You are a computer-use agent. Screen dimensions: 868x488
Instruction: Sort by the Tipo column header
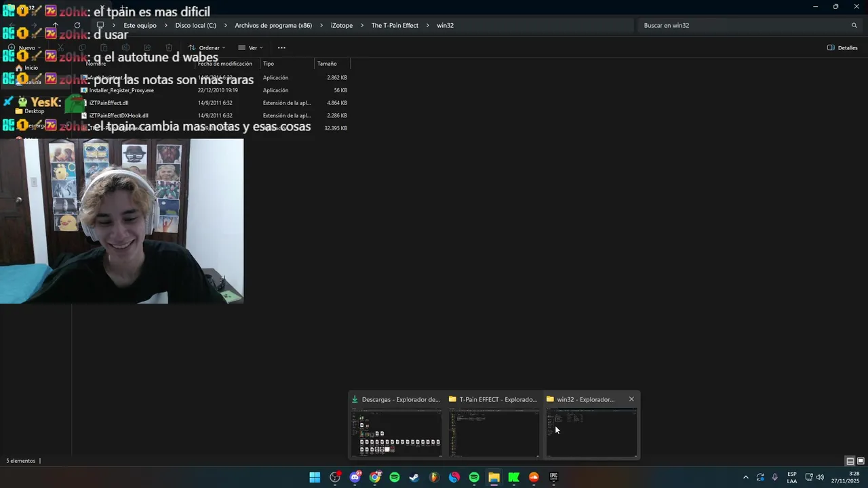[288, 64]
